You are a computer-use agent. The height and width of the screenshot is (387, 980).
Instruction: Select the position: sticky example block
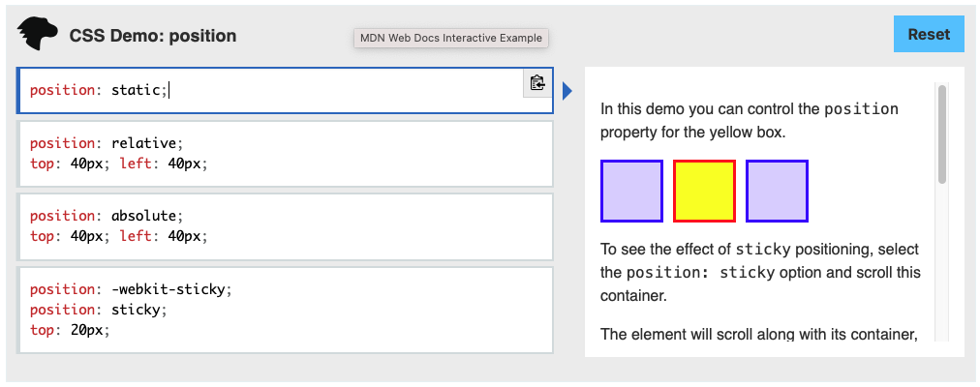point(285,311)
